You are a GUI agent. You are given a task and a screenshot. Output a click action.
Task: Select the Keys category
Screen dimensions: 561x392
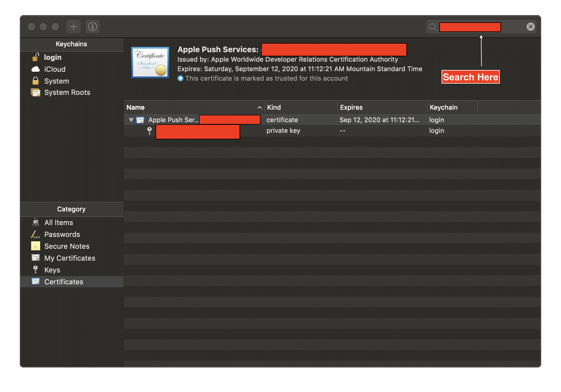tap(52, 270)
